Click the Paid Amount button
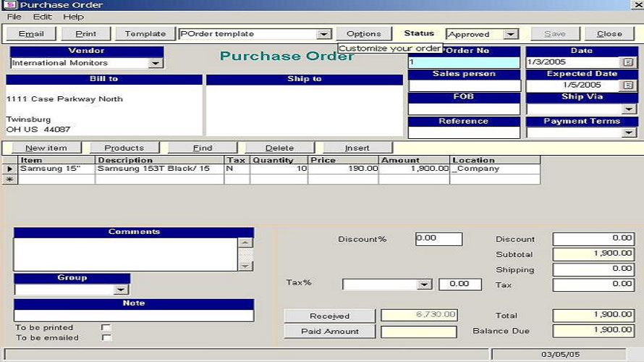Image resolution: width=644 pixels, height=362 pixels. pos(330,331)
